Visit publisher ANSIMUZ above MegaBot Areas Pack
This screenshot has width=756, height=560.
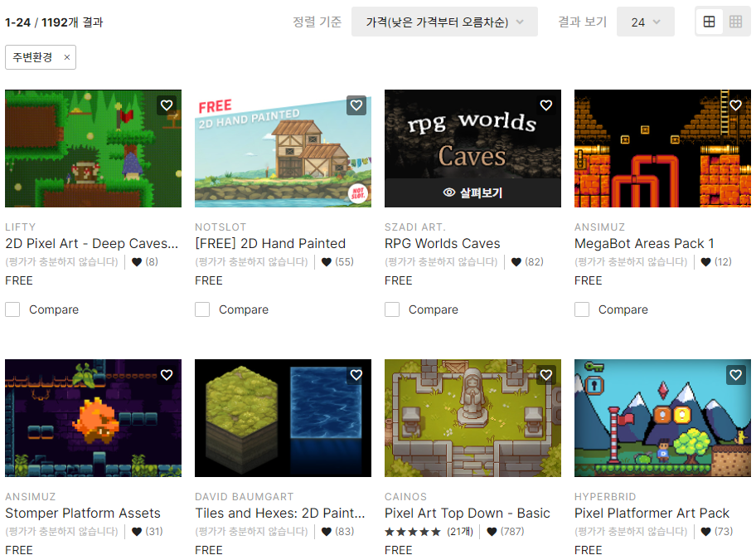click(600, 227)
